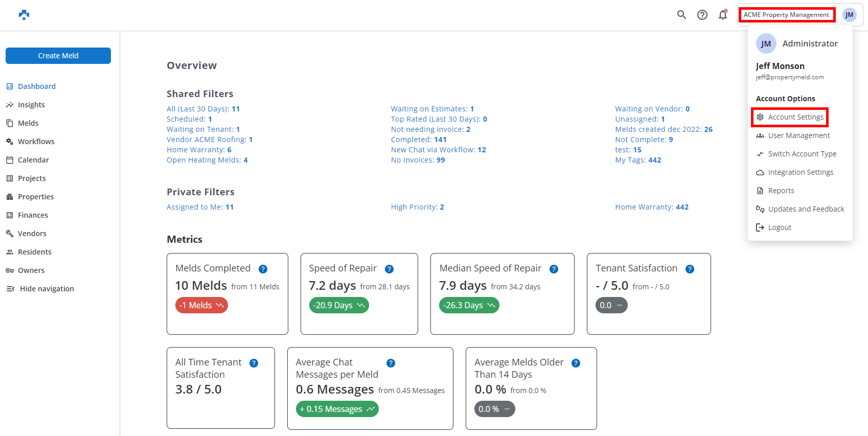Click help icon beside Tenant Satisfaction
This screenshot has height=436, width=868.
coord(690,269)
